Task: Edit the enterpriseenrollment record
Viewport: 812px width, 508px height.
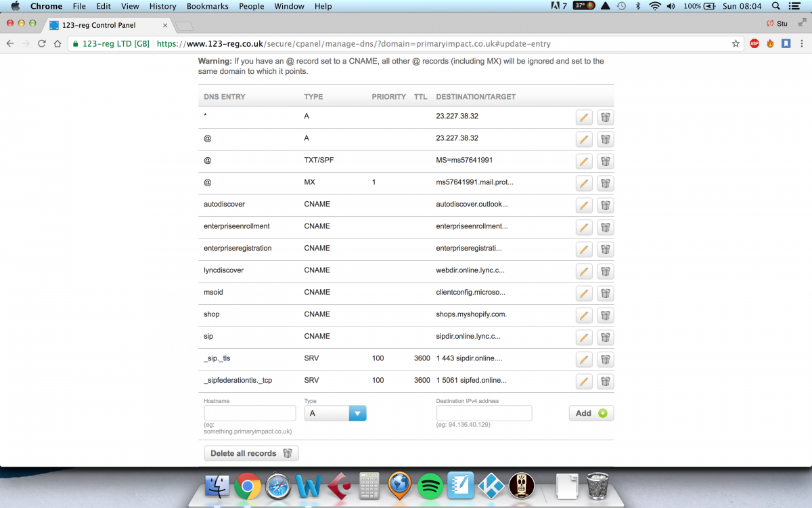Action: tap(584, 228)
